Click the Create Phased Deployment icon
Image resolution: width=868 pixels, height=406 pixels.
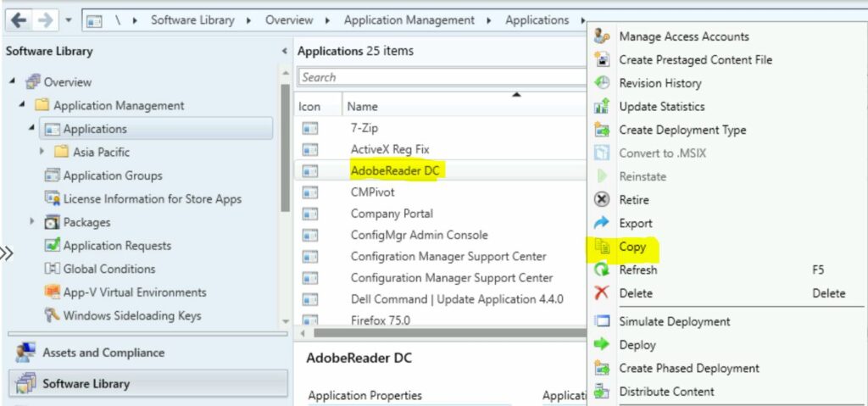point(602,368)
